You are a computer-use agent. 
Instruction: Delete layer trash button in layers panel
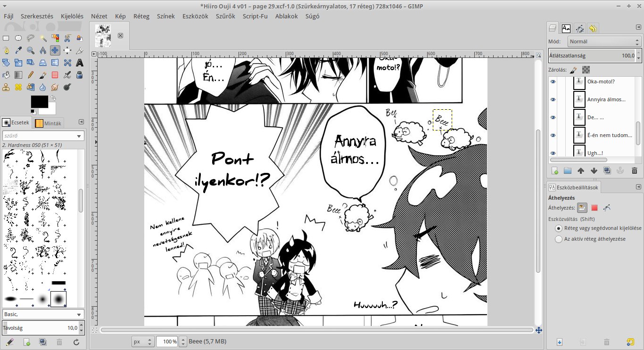635,171
